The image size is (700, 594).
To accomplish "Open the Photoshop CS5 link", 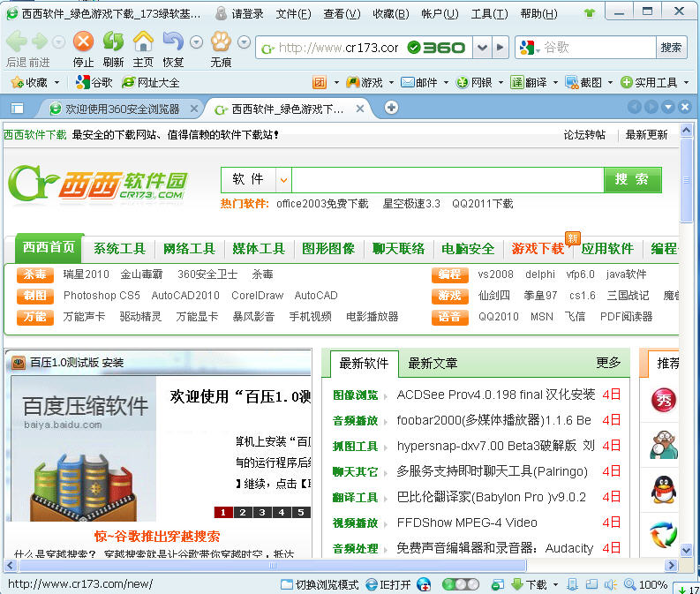I will tap(102, 296).
